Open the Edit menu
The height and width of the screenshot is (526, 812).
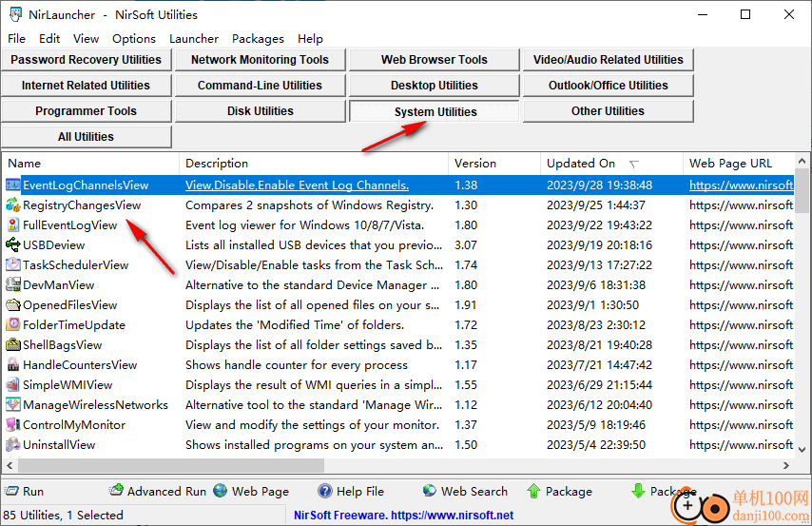click(x=49, y=39)
